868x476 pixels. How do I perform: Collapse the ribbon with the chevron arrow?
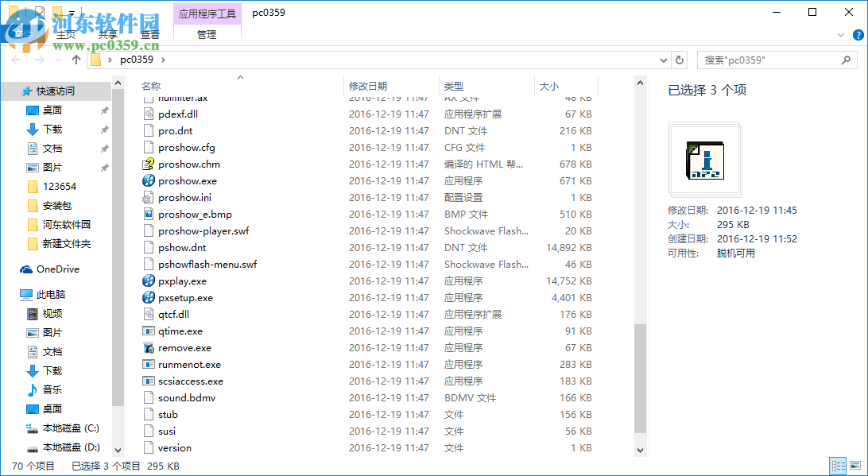pyautogui.click(x=840, y=35)
